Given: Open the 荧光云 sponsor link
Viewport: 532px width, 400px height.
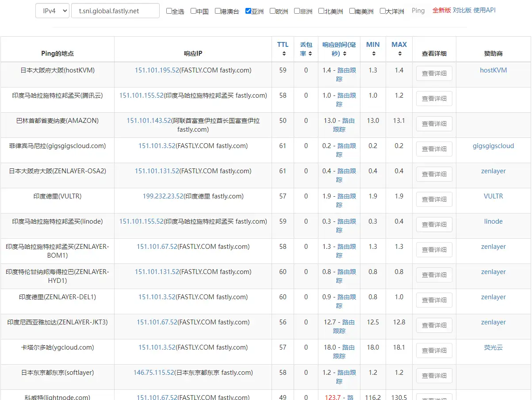Looking at the screenshot, I should coord(493,347).
